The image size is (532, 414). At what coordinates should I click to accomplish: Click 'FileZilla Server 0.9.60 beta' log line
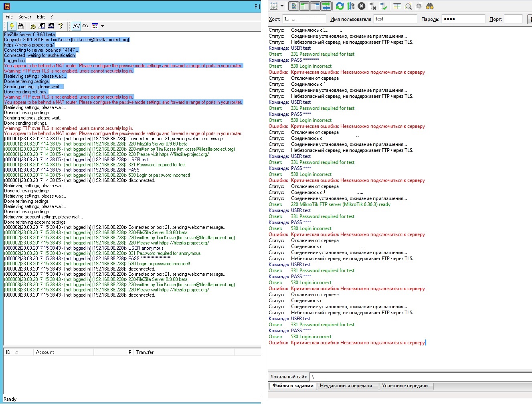(29, 34)
